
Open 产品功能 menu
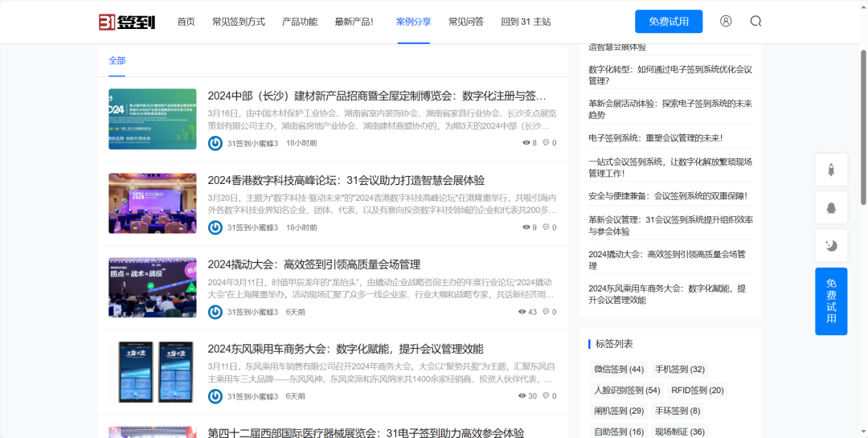tap(300, 22)
